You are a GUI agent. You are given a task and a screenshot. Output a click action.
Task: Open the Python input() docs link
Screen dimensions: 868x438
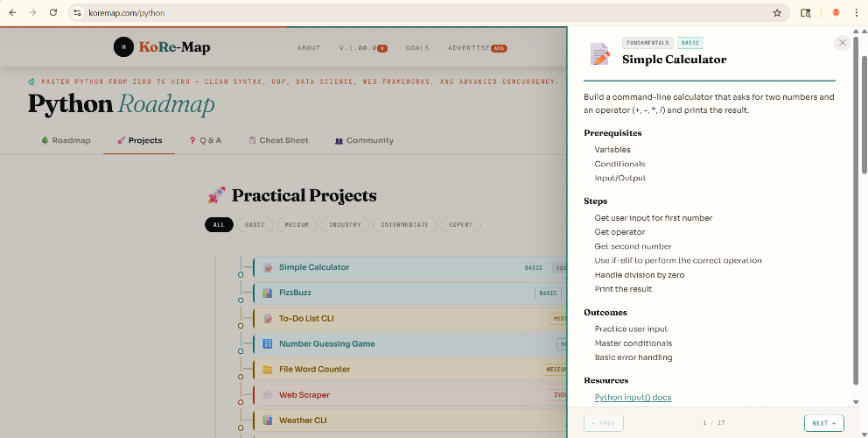coord(633,398)
